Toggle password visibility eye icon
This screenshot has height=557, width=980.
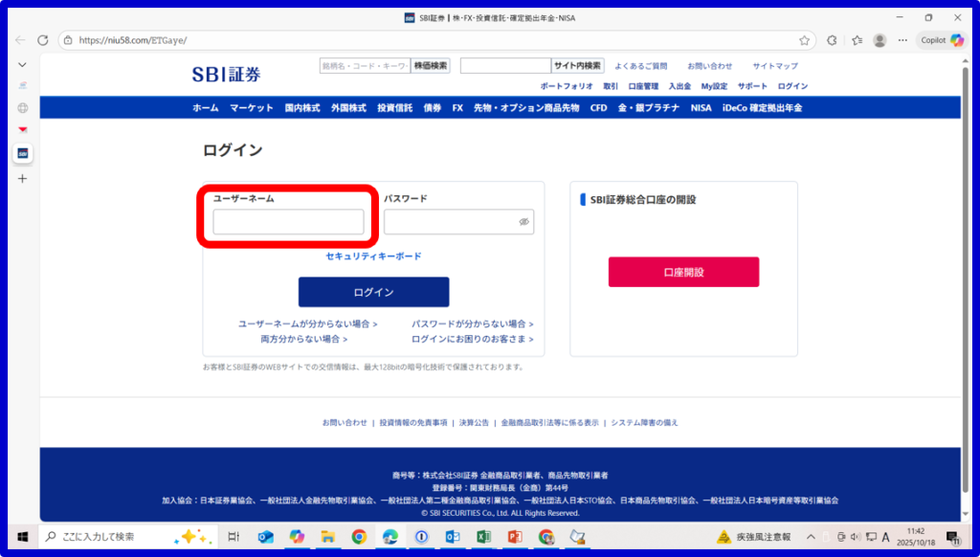pos(523,222)
